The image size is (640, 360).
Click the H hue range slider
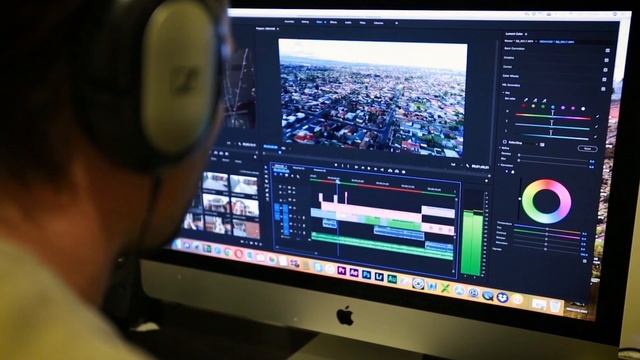click(553, 116)
